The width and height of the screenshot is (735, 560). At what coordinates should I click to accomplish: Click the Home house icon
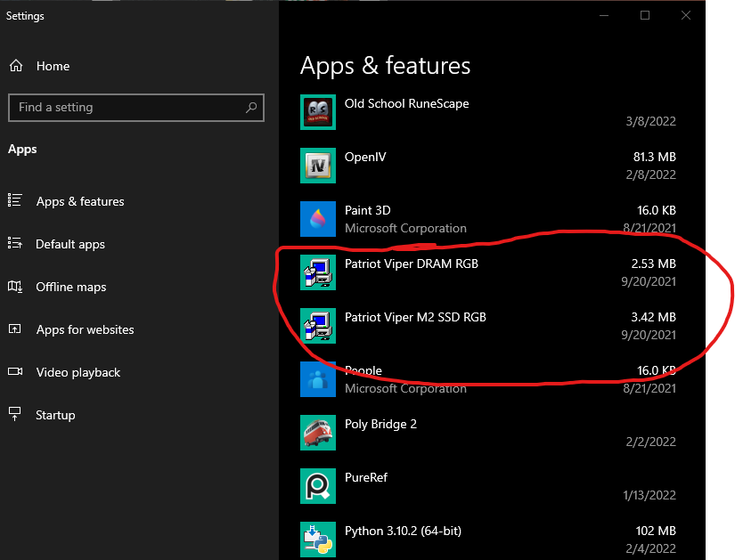click(16, 66)
